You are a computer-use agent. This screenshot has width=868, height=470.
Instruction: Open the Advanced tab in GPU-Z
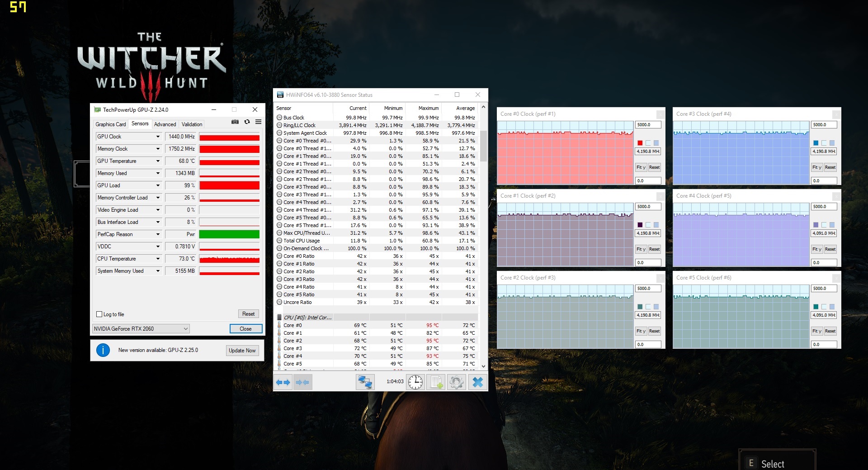[x=165, y=124]
